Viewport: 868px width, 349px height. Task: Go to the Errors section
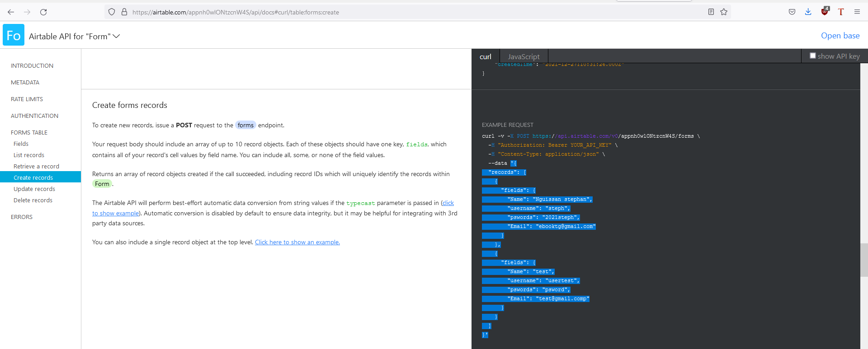coord(22,217)
